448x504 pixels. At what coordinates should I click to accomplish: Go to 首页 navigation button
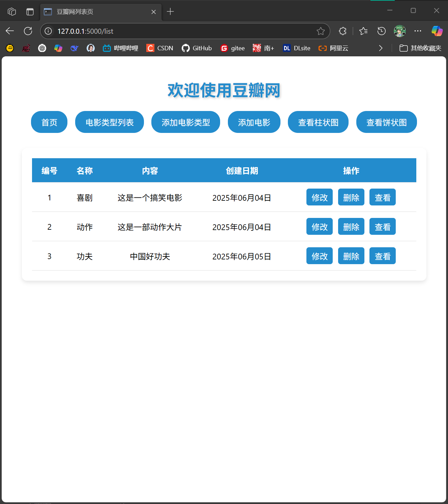click(x=49, y=122)
